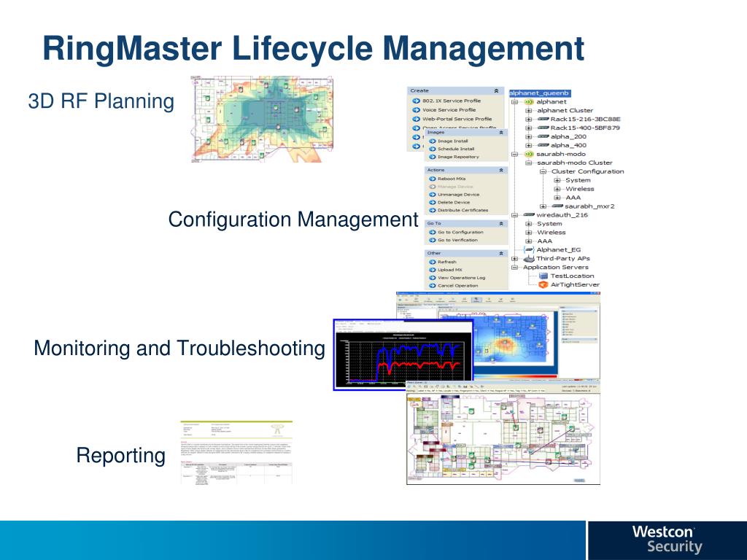Collapse the Go To task panel chevron
747x560 pixels.
(x=500, y=223)
